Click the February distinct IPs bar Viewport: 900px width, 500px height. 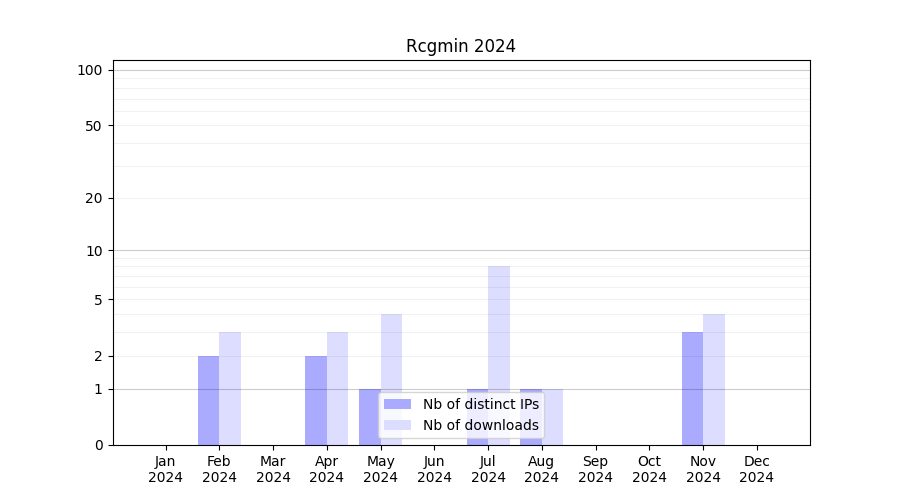pos(208,400)
